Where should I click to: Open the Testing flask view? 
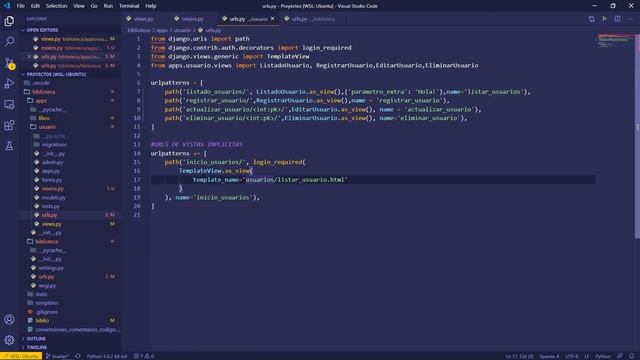tap(9, 146)
